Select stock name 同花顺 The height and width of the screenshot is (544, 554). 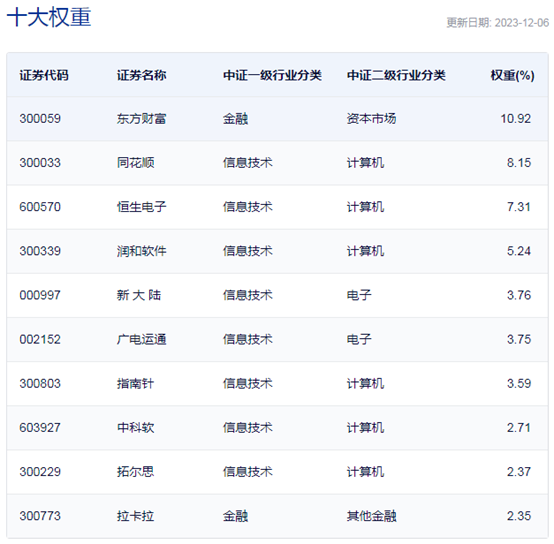[135, 163]
